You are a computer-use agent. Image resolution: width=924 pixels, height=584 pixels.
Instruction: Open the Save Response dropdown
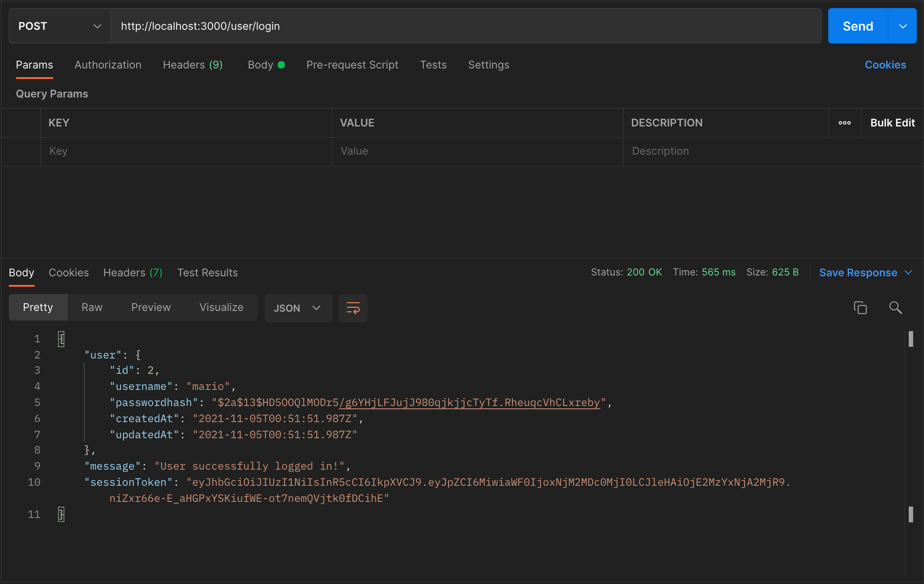pos(865,272)
